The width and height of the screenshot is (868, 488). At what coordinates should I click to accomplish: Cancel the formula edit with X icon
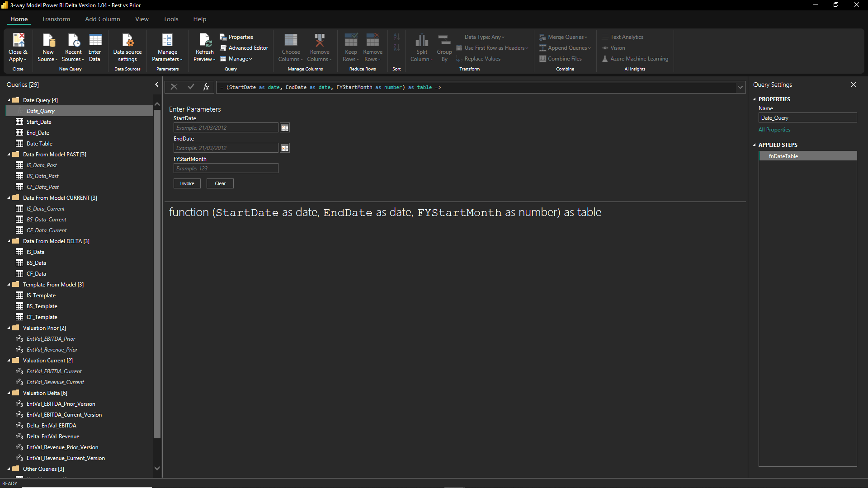[x=174, y=87]
